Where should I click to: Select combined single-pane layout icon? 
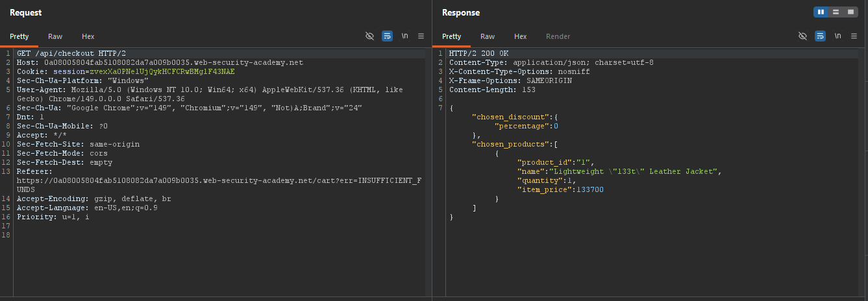click(850, 12)
